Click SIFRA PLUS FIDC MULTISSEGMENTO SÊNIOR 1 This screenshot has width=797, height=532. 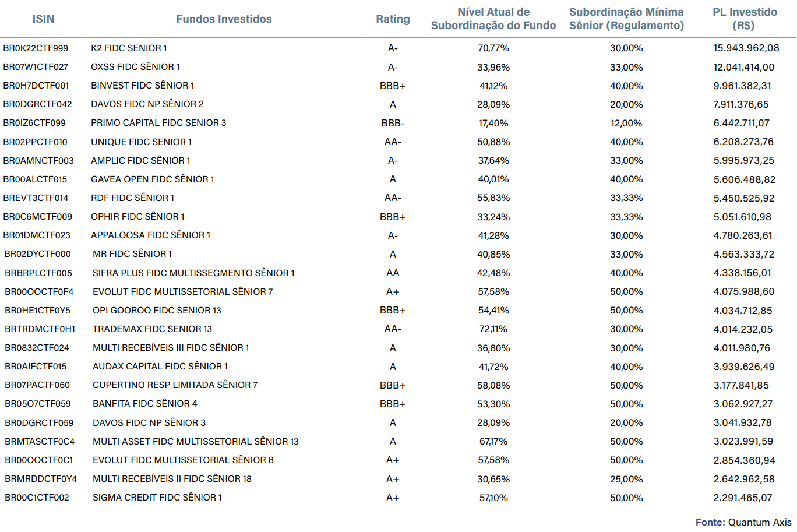click(x=193, y=273)
